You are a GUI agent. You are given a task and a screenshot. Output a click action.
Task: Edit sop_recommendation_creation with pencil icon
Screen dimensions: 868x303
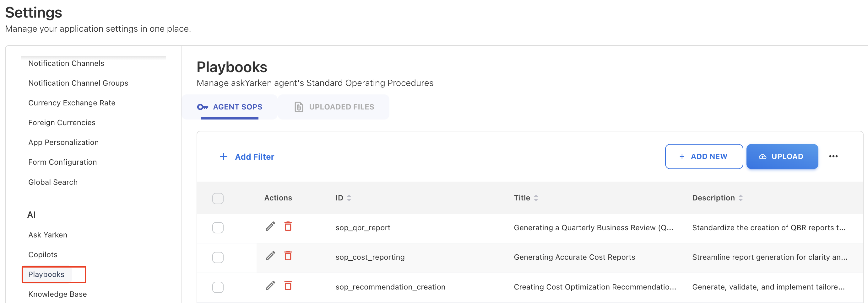coord(270,286)
